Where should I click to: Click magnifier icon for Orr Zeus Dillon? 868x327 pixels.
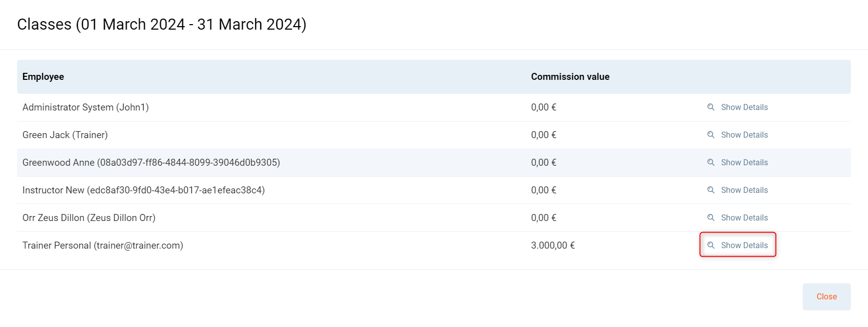click(711, 217)
